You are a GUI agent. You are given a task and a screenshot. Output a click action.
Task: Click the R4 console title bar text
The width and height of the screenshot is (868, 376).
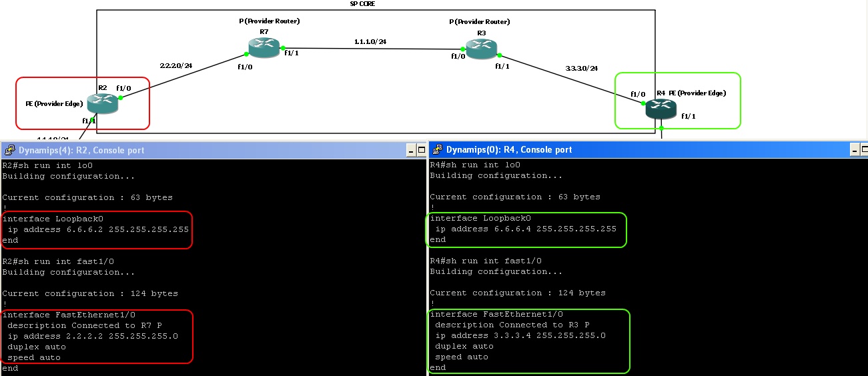[x=509, y=150]
